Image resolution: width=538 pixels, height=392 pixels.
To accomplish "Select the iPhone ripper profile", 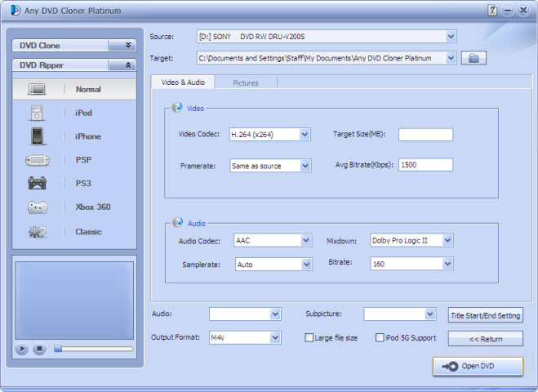I will 74,136.
